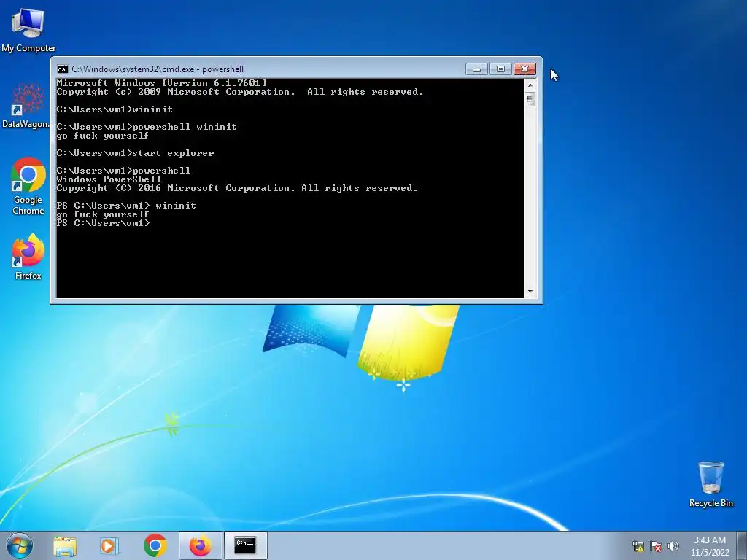The height and width of the screenshot is (560, 747).
Task: Click the console scrollbar thumb
Action: (530, 99)
